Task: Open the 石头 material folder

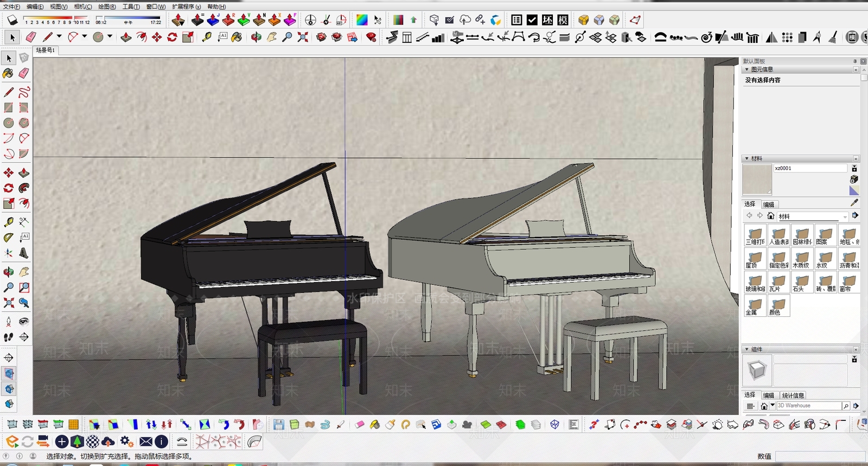Action: 802,283
